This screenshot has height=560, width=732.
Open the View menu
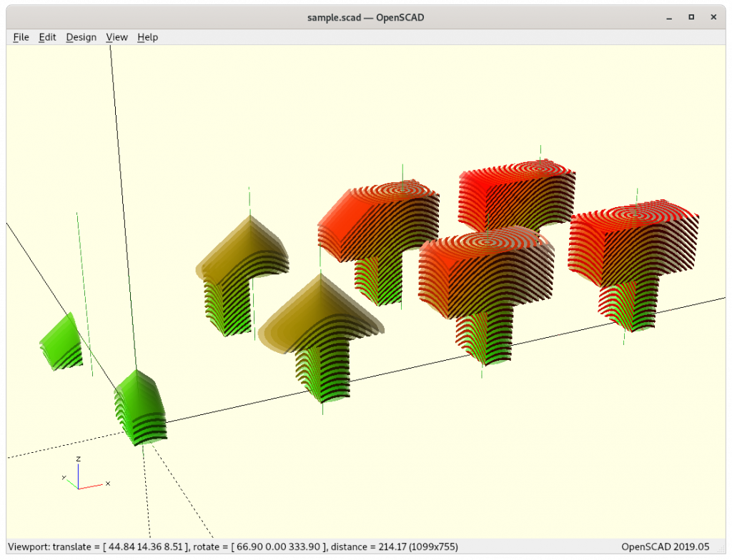tap(117, 37)
